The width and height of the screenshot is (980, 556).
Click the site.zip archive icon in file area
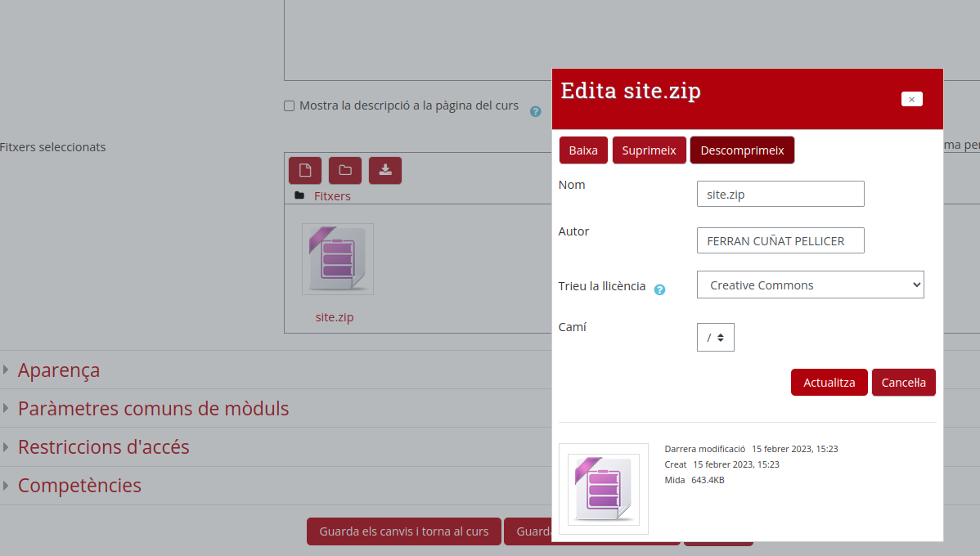click(x=337, y=259)
